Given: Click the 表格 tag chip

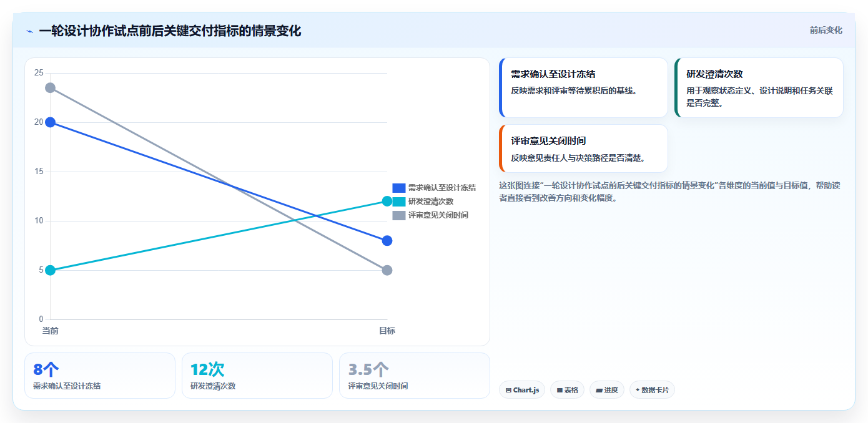Looking at the screenshot, I should tap(567, 390).
